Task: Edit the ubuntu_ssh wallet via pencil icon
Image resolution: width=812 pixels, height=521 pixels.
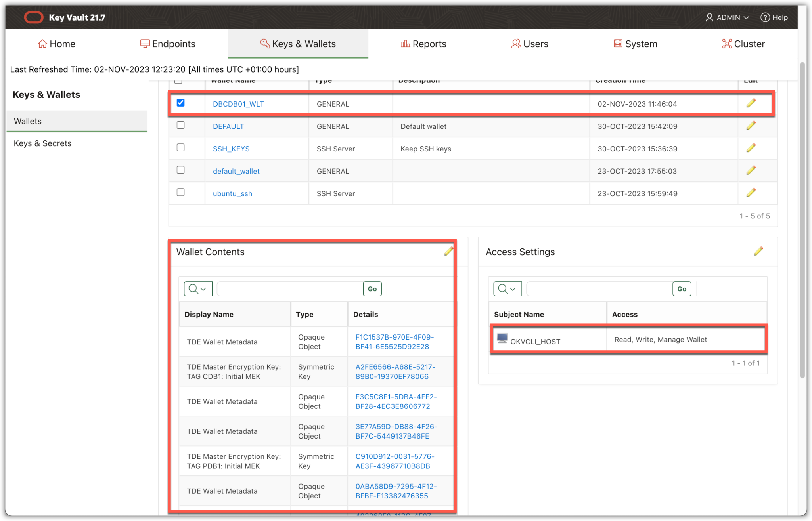Action: point(751,193)
